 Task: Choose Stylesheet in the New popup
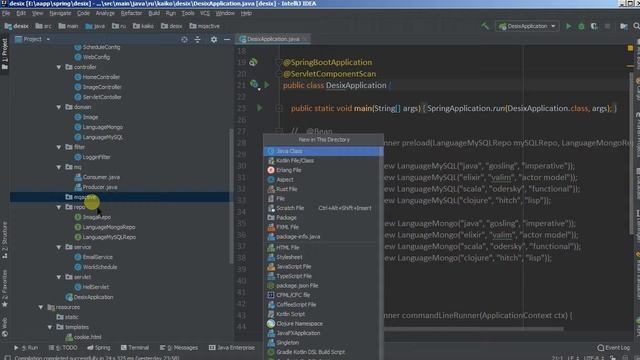(322, 257)
